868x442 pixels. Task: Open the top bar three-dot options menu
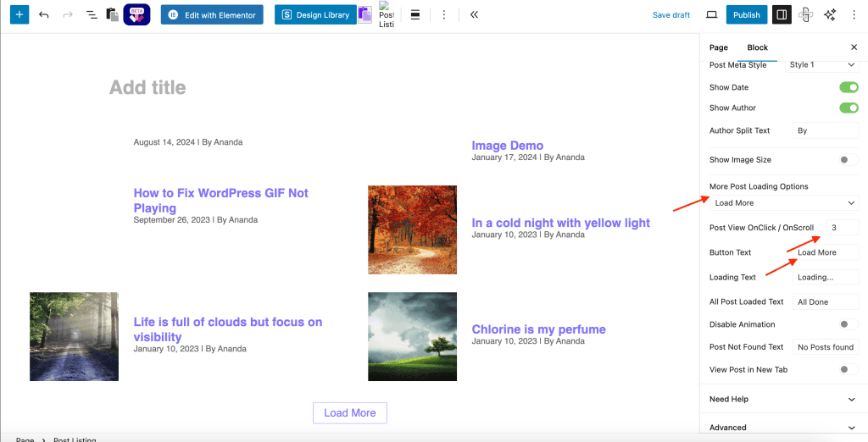[854, 15]
